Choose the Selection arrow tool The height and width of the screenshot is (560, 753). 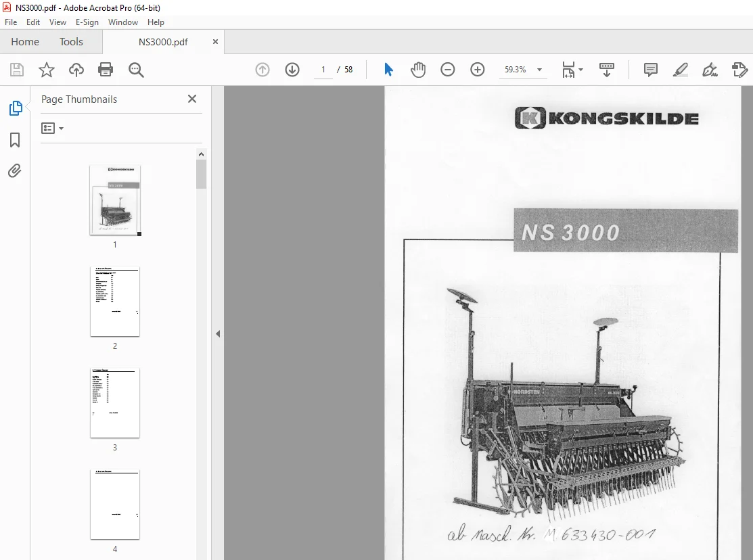click(388, 70)
